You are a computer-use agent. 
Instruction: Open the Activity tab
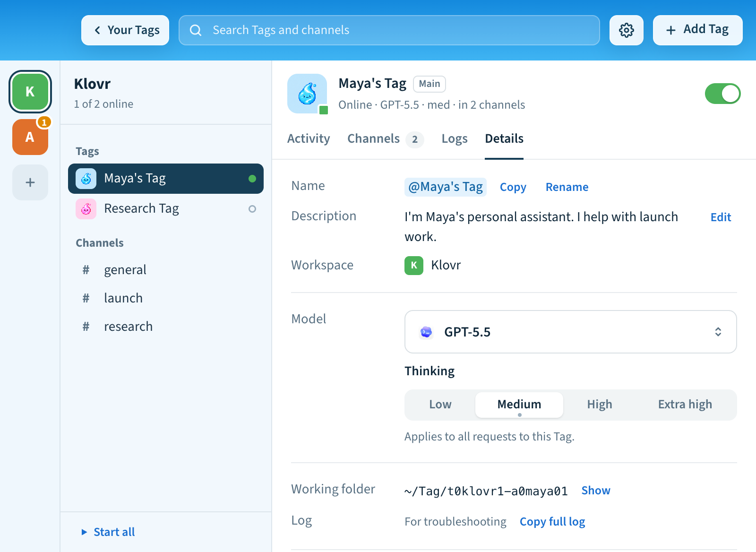tap(309, 139)
